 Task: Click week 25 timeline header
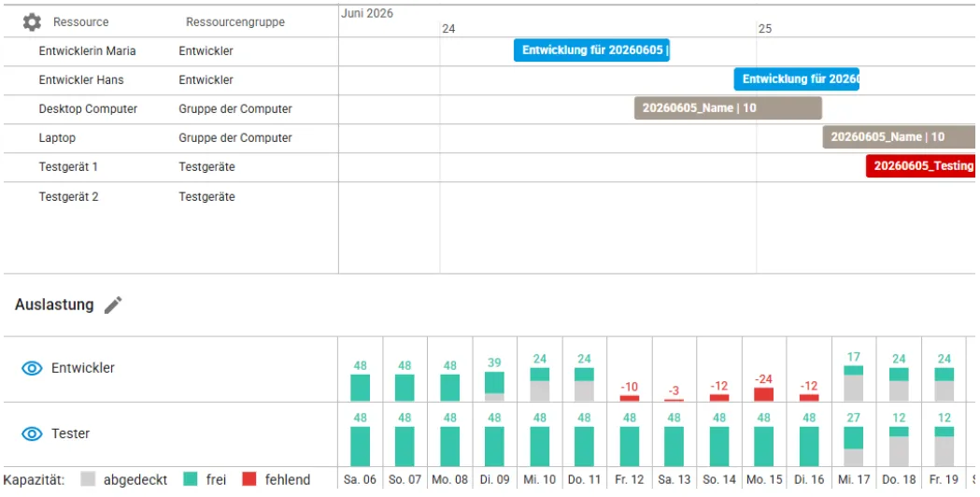[x=765, y=29]
